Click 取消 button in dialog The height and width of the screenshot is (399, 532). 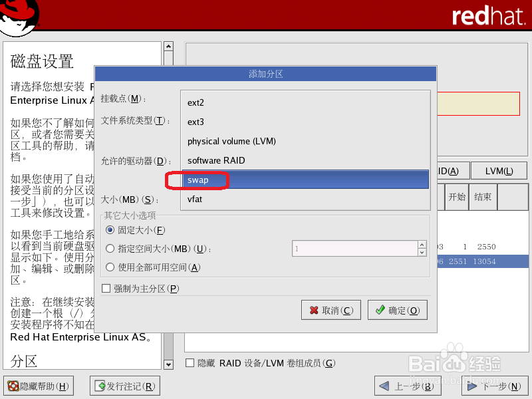click(x=331, y=310)
